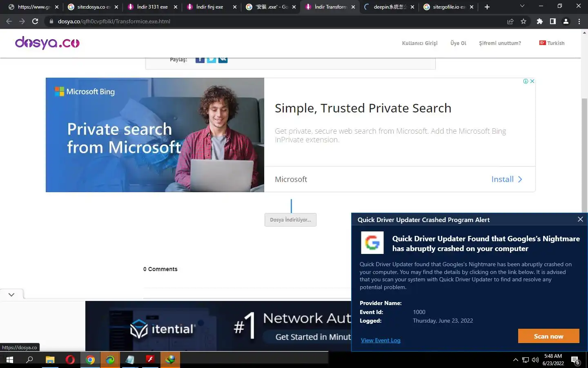This screenshot has height=368, width=588.
Task: Click the Google logo in the alert
Action: [x=372, y=242]
